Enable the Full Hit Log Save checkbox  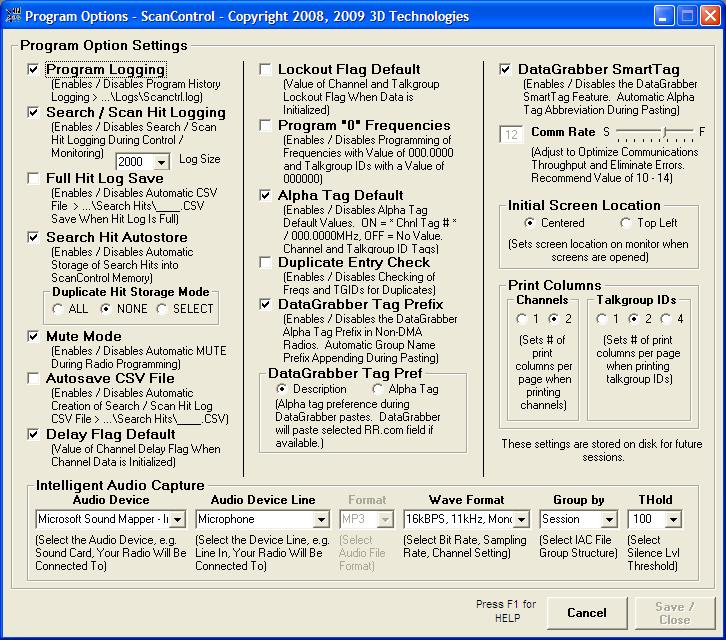click(33, 178)
